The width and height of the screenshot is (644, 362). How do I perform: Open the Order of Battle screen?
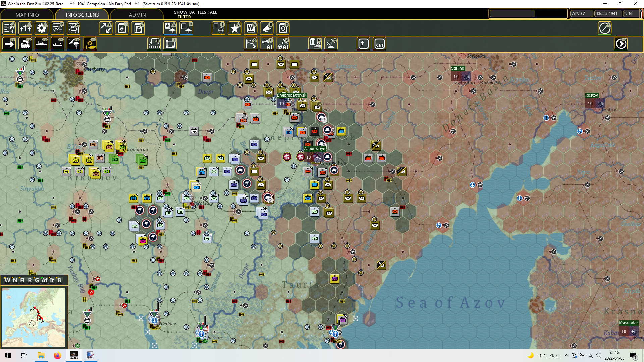pos(9,28)
